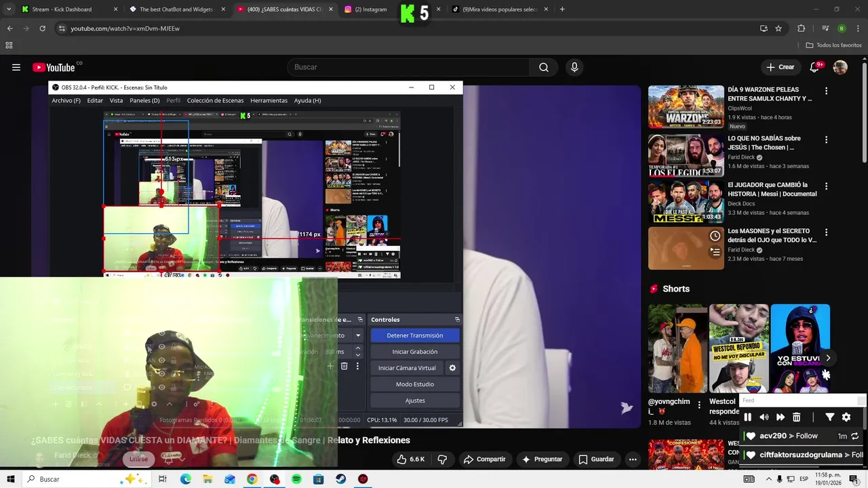Open Colección de Escenas menu in OBS
The image size is (868, 488).
point(215,100)
